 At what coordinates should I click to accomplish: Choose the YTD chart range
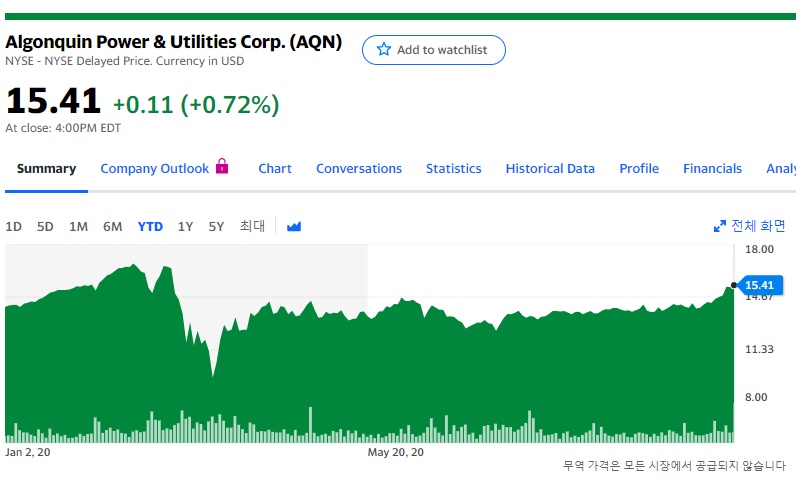point(150,227)
